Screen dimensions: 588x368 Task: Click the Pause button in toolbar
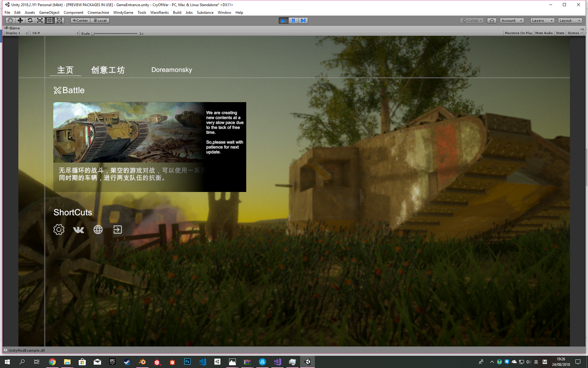click(x=293, y=20)
